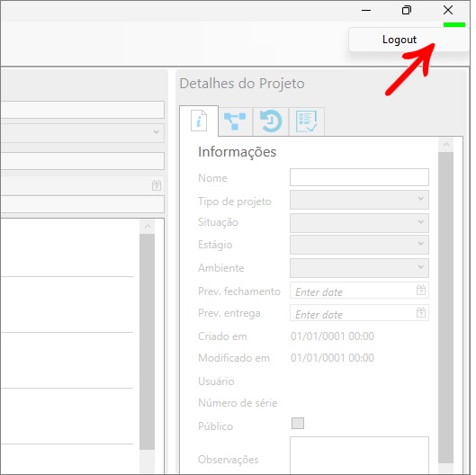The width and height of the screenshot is (476, 475).
Task: Open calendar picker for Prev. entrega
Action: pyautogui.click(x=421, y=313)
